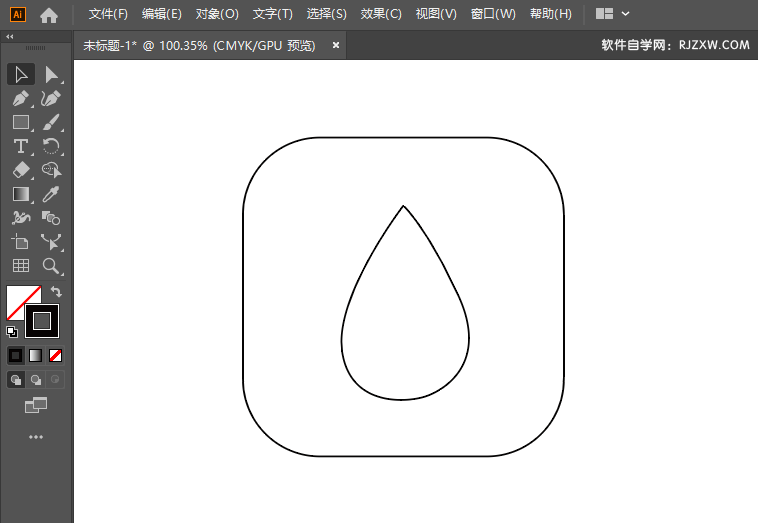
Task: Open the 效果(C) menu
Action: pyautogui.click(x=381, y=14)
